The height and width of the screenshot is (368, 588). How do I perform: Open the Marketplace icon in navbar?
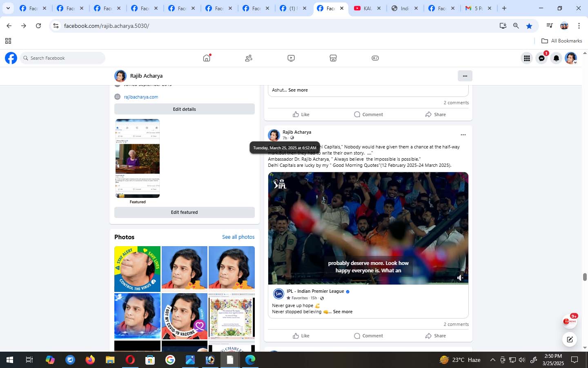(x=333, y=58)
